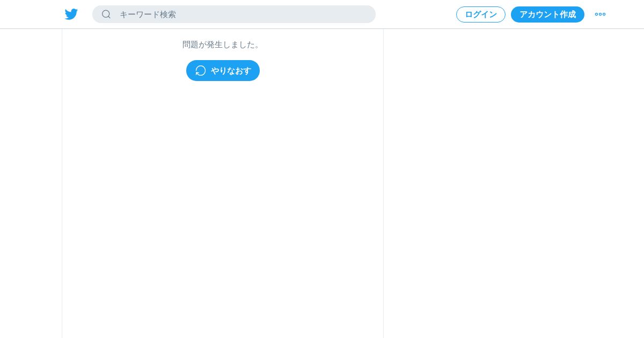Log in using the outlined ログイン button

481,14
